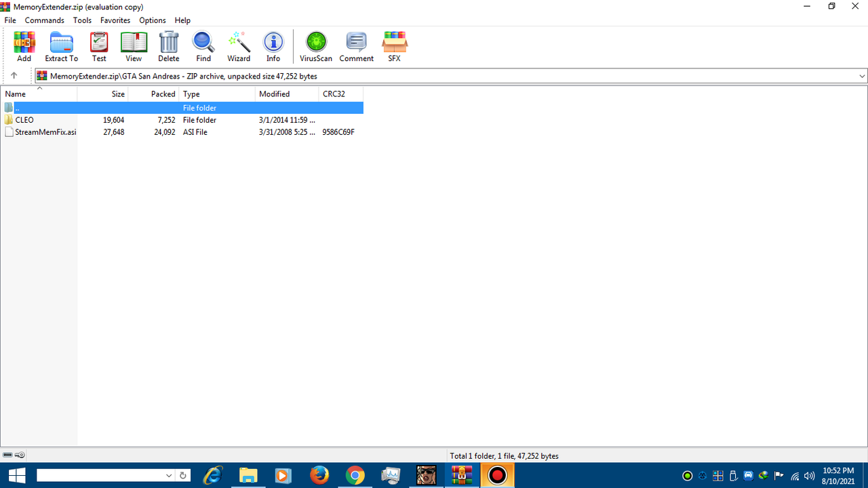Click the size value 19,604
The image size is (868, 488).
coord(113,120)
